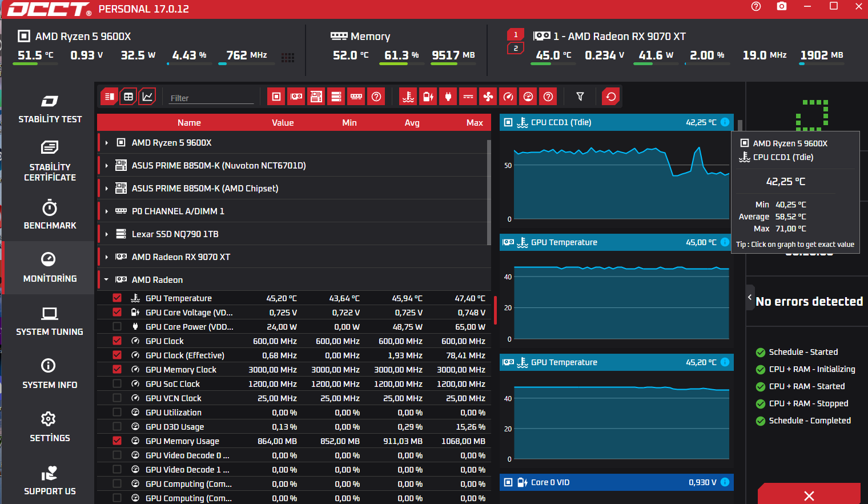Toggle the power plug sensors filter
868x504 pixels.
(448, 97)
